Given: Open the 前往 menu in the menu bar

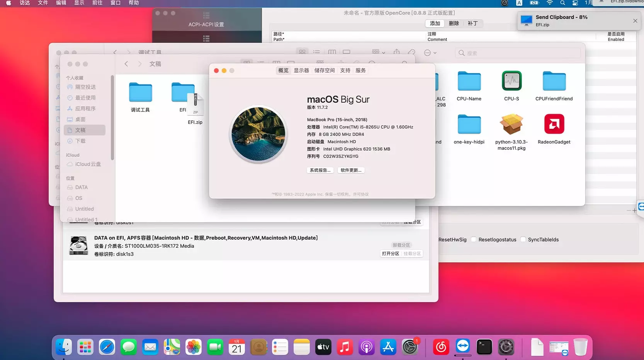Looking at the screenshot, I should (x=97, y=3).
